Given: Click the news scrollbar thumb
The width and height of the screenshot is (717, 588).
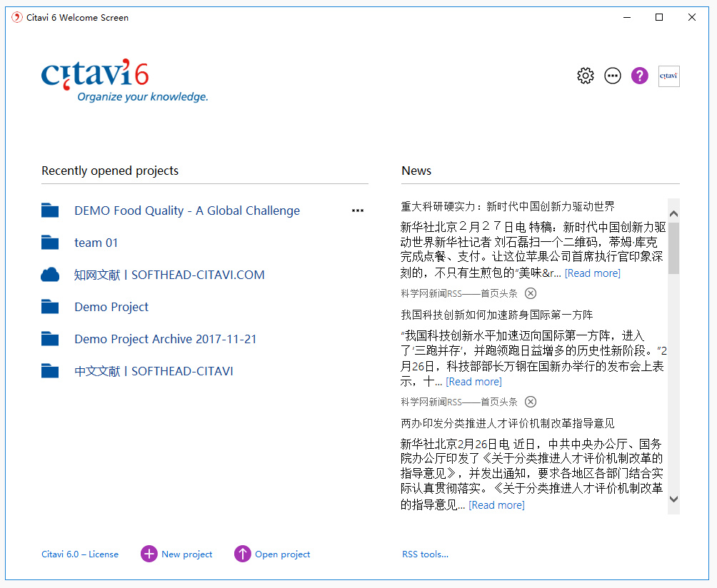Looking at the screenshot, I should click(673, 248).
